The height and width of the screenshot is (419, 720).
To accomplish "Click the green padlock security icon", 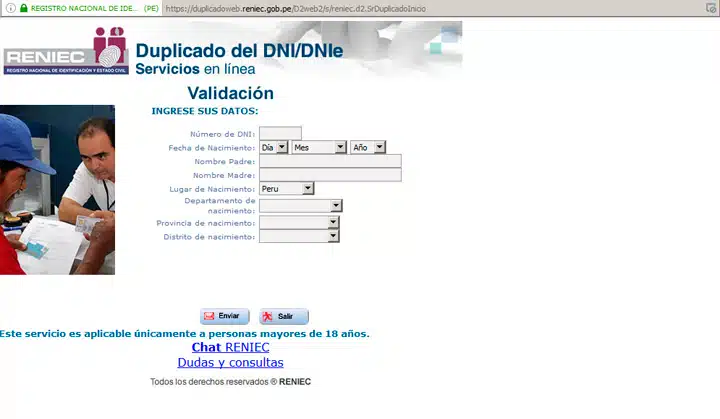I will [x=23, y=8].
